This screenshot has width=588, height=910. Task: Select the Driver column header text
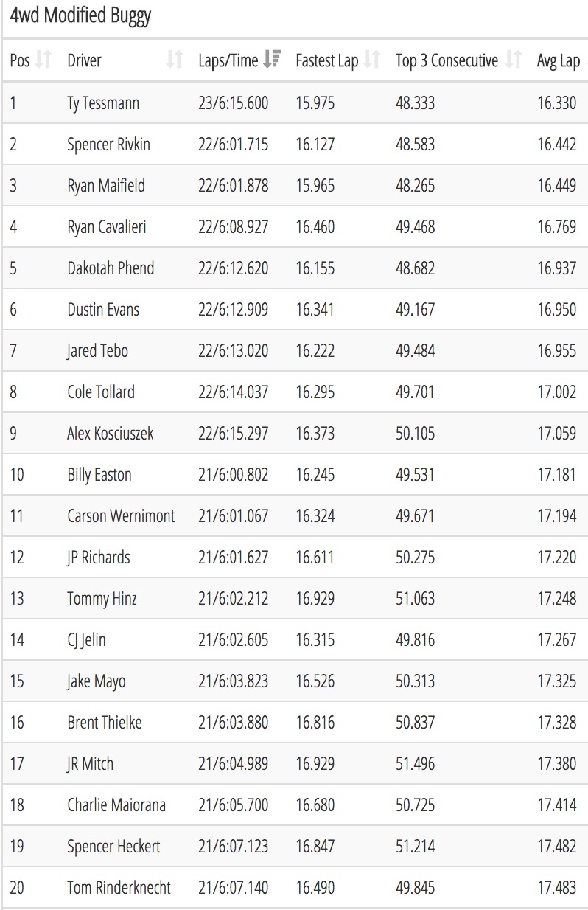[84, 60]
